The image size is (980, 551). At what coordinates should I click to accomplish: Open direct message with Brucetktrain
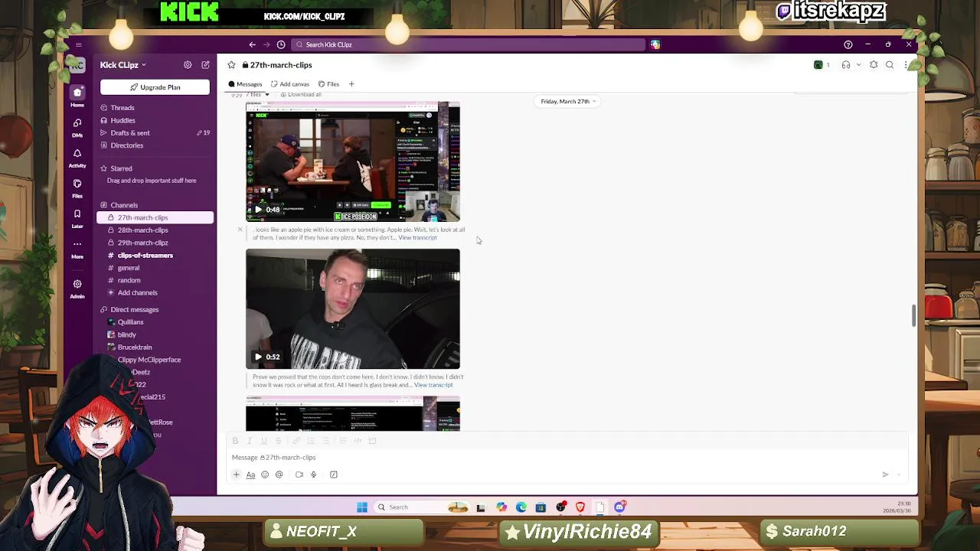pos(135,347)
